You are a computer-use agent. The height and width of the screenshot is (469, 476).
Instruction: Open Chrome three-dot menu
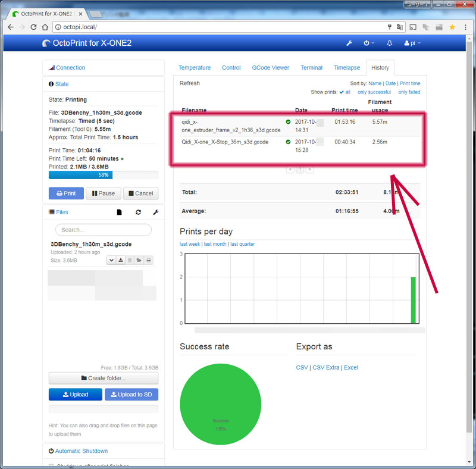[465, 27]
